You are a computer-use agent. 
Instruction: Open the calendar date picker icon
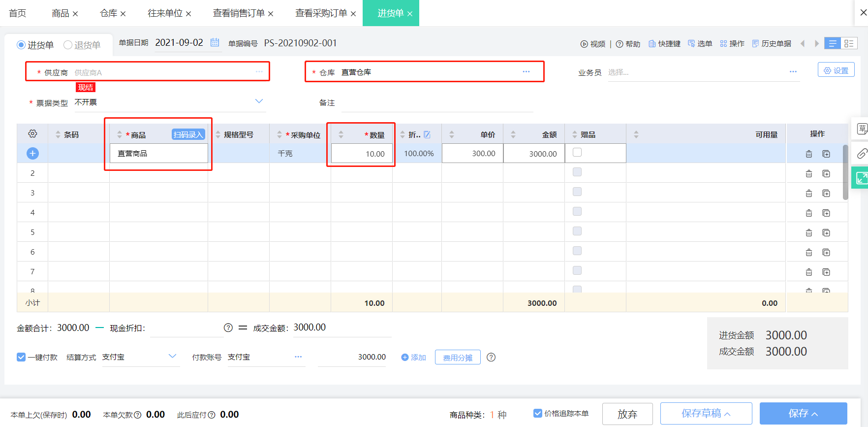point(215,42)
